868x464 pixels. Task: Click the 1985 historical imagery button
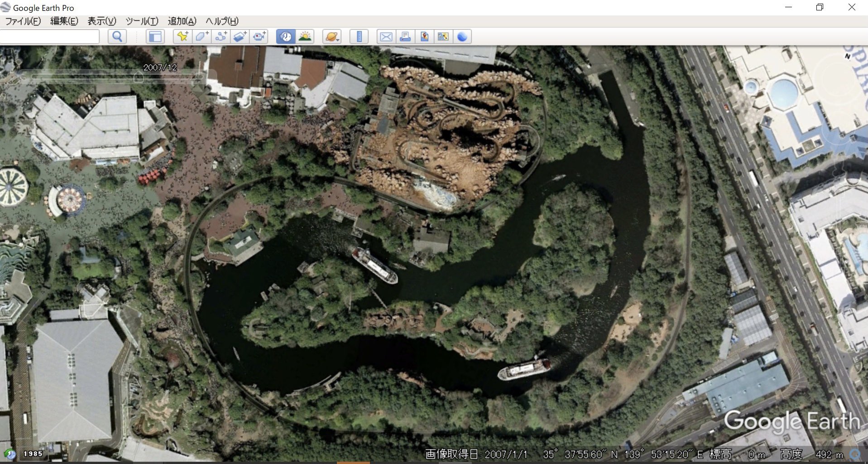tap(33, 454)
